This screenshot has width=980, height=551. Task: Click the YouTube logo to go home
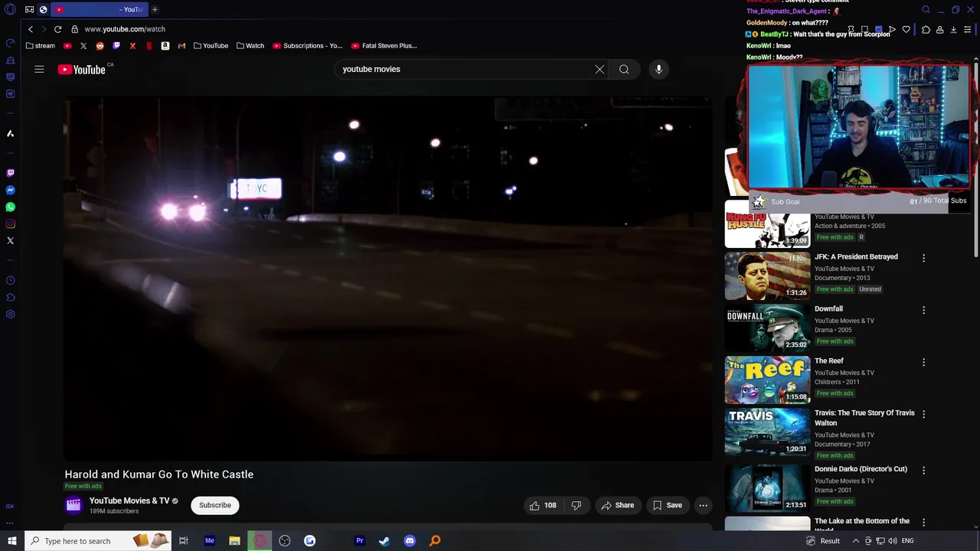click(81, 70)
